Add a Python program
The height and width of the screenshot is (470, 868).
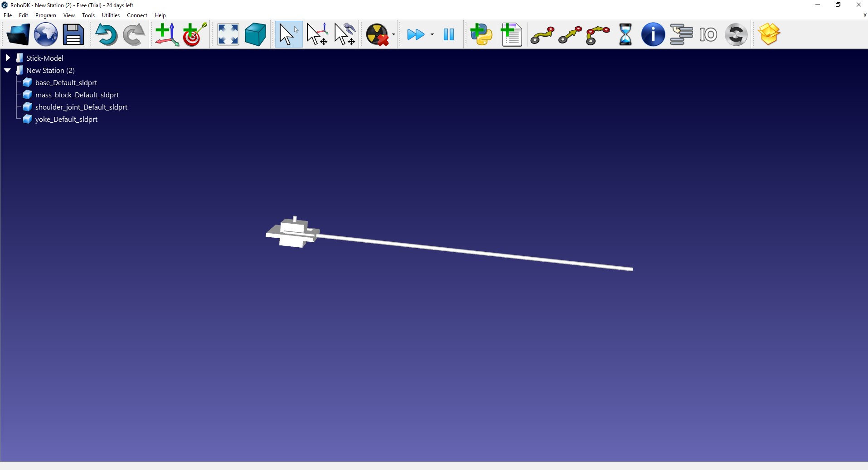click(481, 34)
